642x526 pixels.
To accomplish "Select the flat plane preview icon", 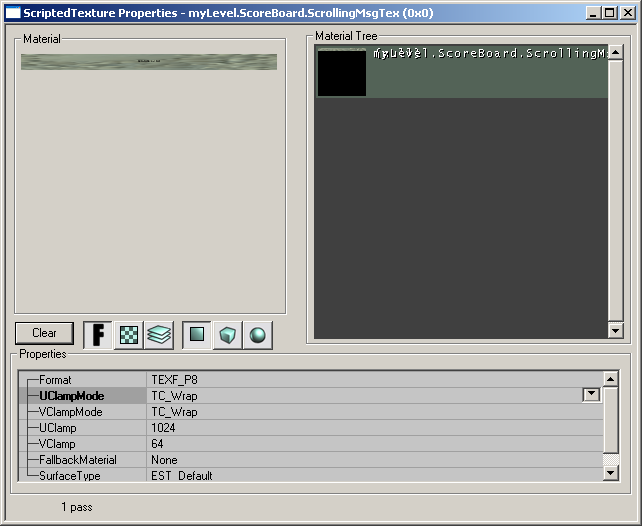I will 197,335.
